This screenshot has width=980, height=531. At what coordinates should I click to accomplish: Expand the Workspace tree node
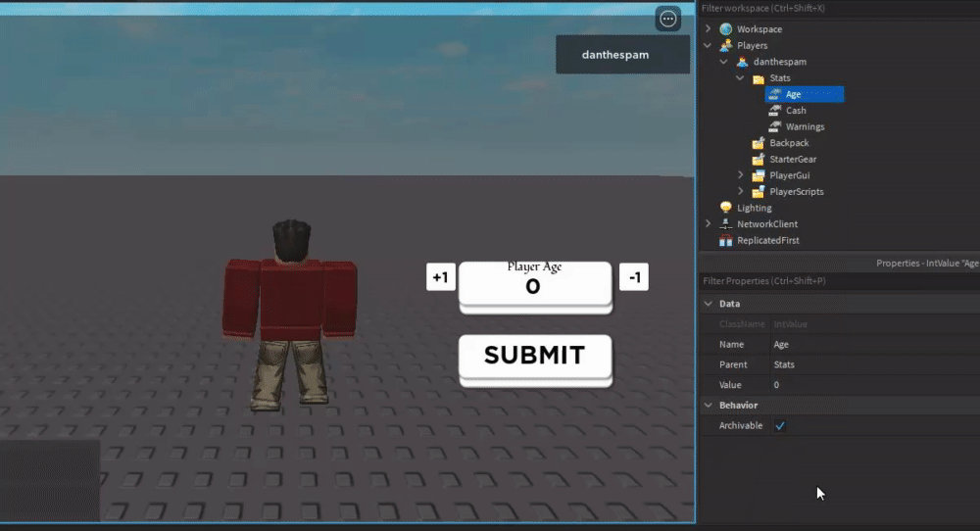point(708,28)
